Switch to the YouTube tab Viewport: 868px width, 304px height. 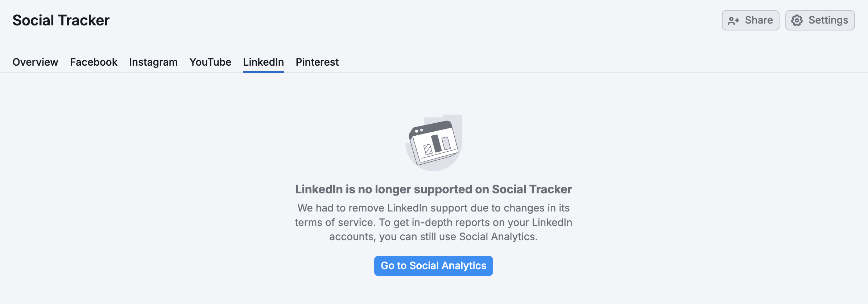coord(210,62)
